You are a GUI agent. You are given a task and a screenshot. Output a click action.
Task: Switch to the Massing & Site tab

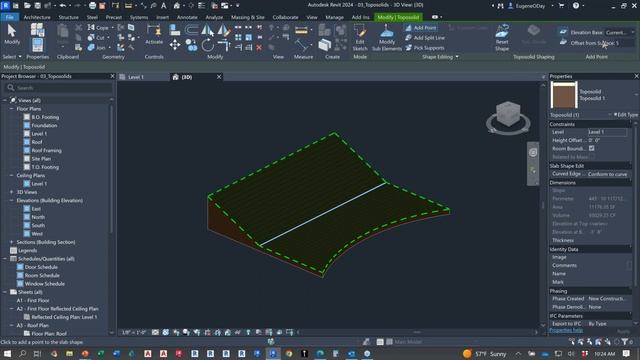[x=247, y=17]
